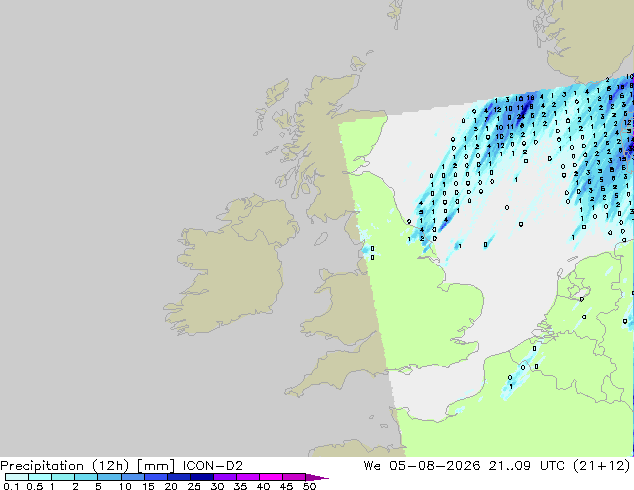Screen dimensions: 634x490
Task: Click the '05-08-2026' date text
Action: pos(435,466)
